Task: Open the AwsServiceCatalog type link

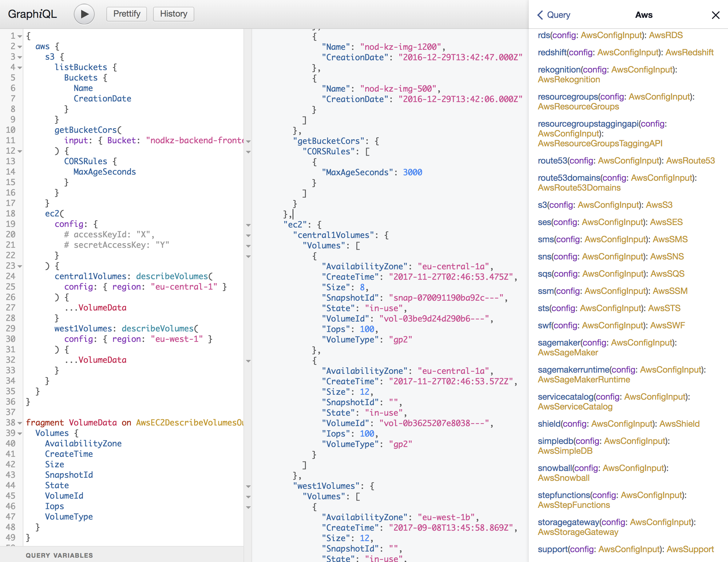Action: pyautogui.click(x=575, y=407)
